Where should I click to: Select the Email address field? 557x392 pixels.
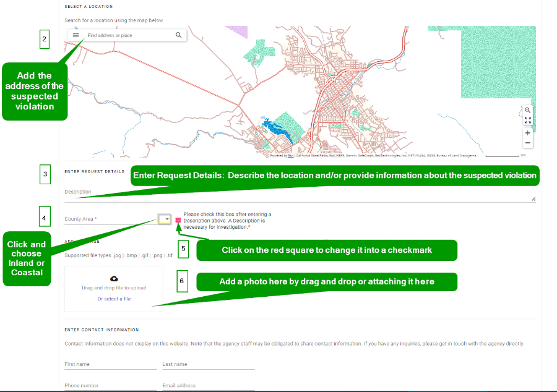[208, 385]
